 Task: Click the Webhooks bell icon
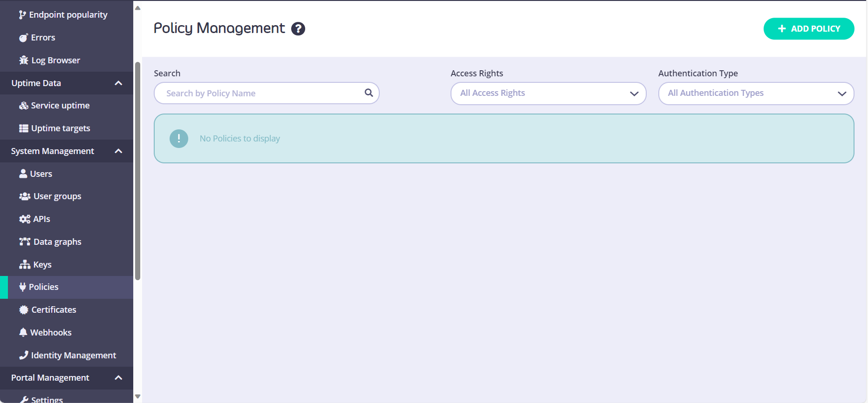point(23,332)
